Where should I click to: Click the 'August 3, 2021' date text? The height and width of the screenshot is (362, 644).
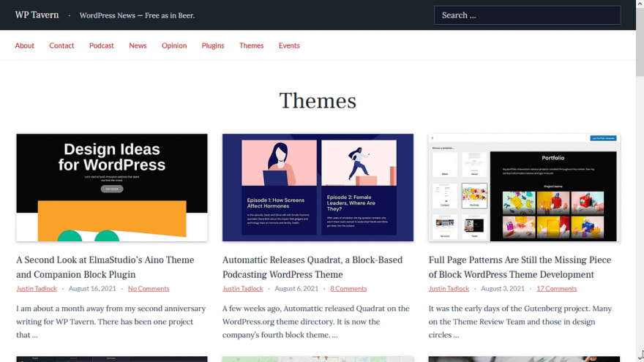click(x=503, y=289)
